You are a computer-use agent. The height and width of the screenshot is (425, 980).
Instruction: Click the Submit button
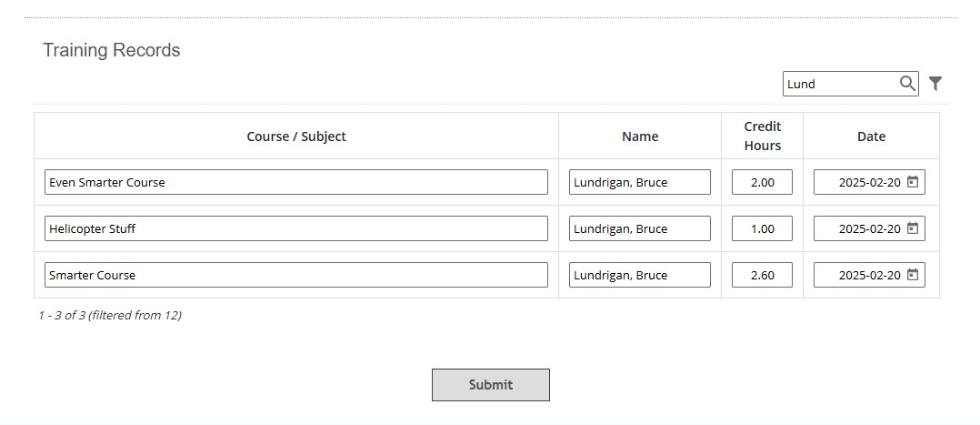491,385
